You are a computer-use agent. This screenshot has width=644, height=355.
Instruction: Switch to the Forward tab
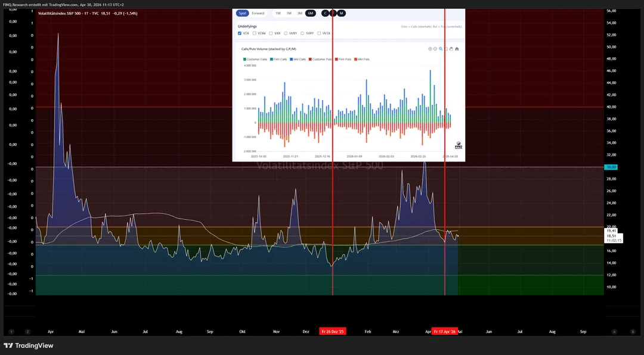click(x=258, y=13)
